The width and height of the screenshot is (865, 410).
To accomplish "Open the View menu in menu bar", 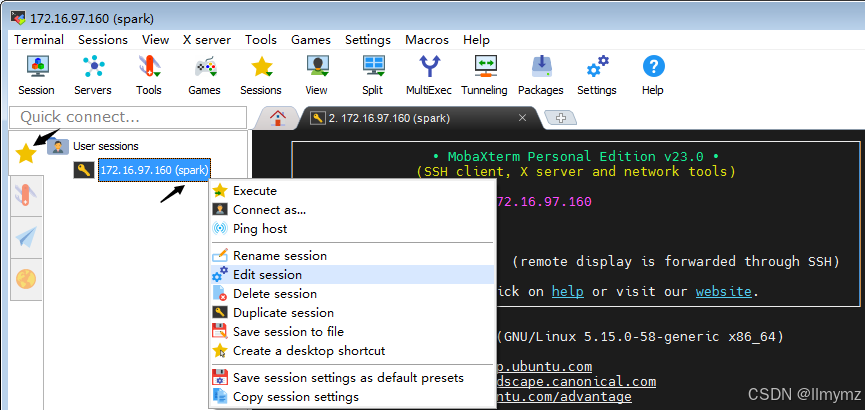I will [156, 40].
